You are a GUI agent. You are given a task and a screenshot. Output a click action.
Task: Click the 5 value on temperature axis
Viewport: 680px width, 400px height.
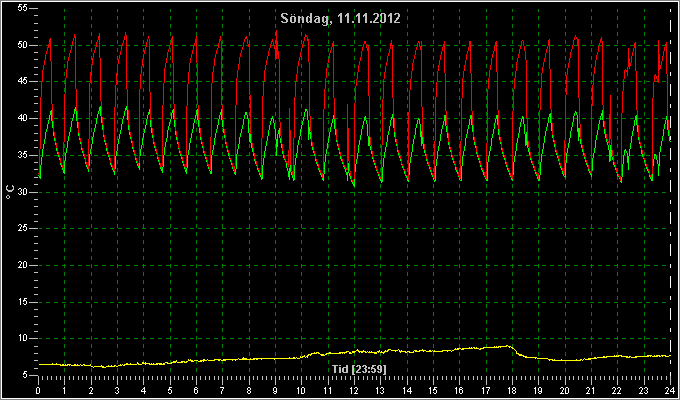[x=26, y=375]
